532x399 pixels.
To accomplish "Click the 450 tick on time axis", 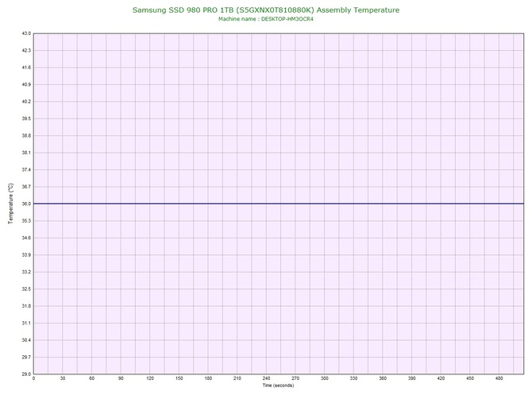I will click(470, 378).
